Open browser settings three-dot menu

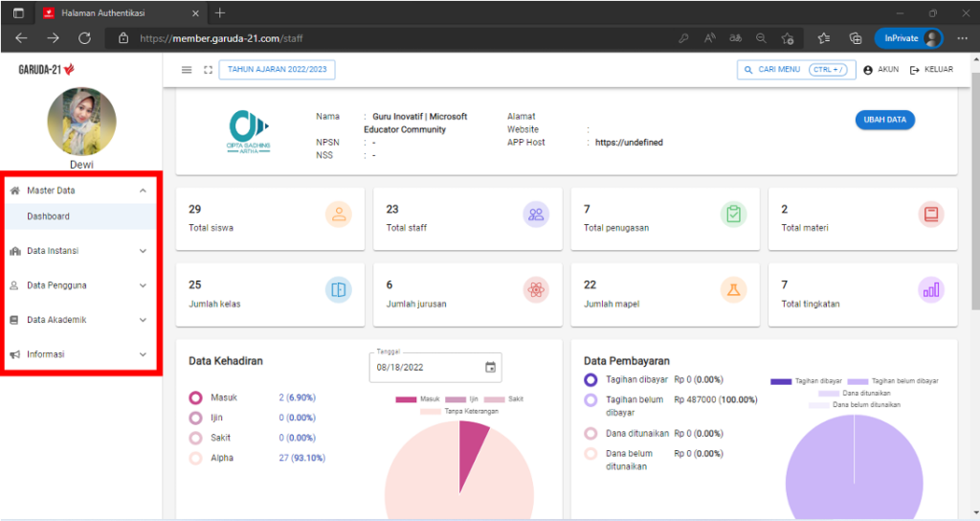click(962, 38)
